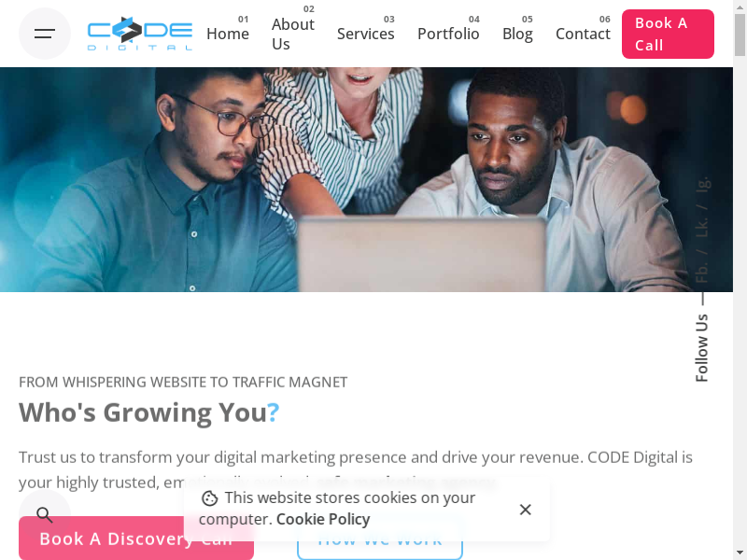747x560 pixels.
Task: Open the Cookie Policy link
Action: click(x=323, y=519)
